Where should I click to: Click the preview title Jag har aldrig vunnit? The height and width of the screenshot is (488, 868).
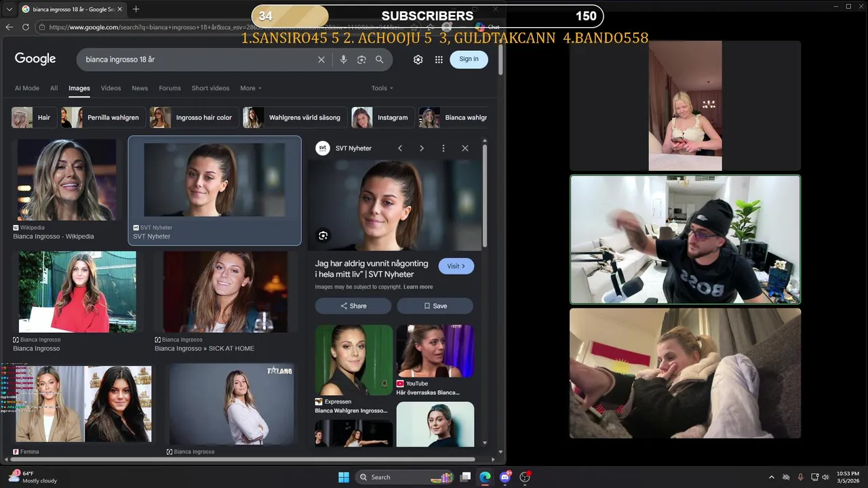tap(372, 268)
